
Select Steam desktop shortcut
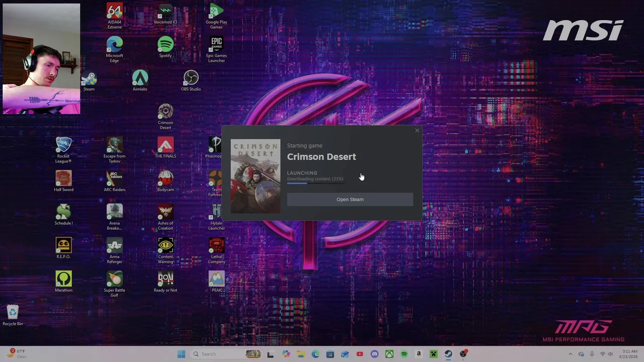coord(89,81)
